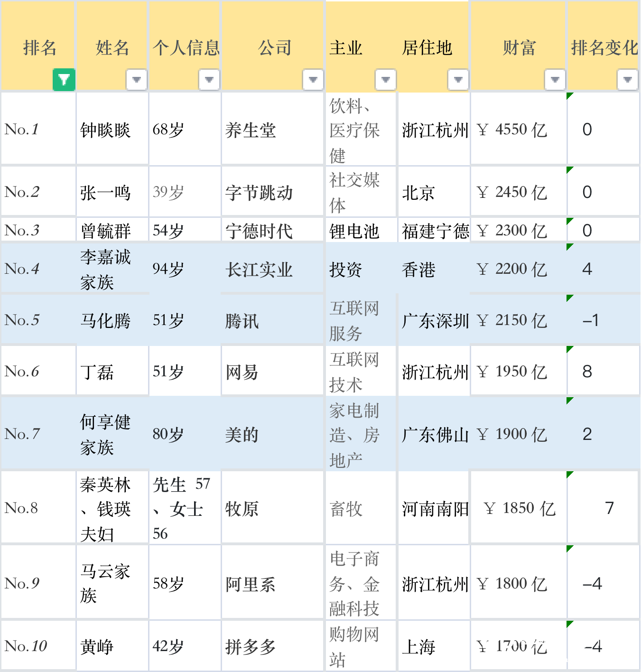The width and height of the screenshot is (641, 672).
Task: Click the ¥ 1700 亿 wealth cell
Action: tap(519, 646)
